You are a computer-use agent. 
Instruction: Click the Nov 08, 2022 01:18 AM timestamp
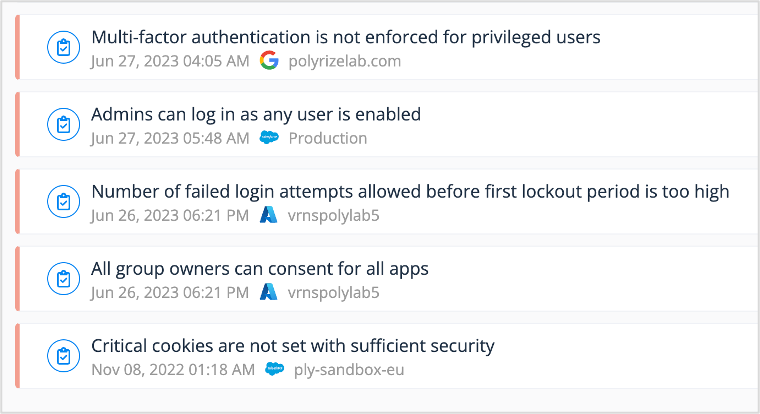tap(173, 369)
